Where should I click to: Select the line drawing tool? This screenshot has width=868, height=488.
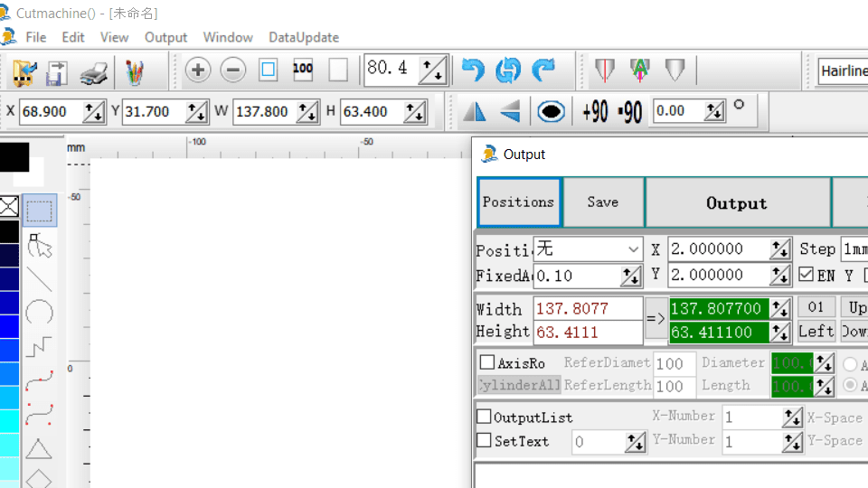[x=39, y=279]
